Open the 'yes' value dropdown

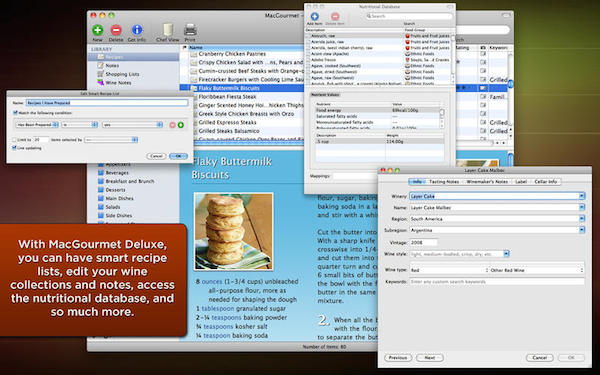pos(132,125)
